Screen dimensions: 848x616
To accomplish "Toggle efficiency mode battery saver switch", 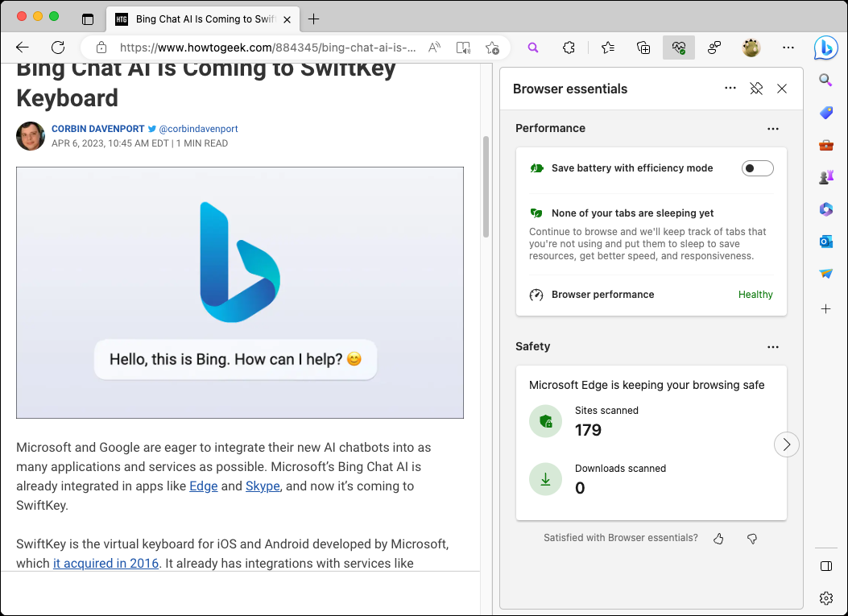I will (x=757, y=168).
